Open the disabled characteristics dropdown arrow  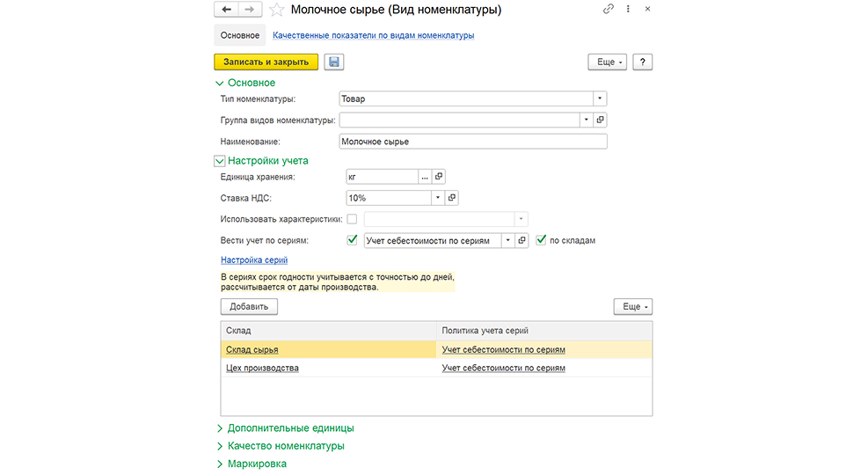point(521,219)
